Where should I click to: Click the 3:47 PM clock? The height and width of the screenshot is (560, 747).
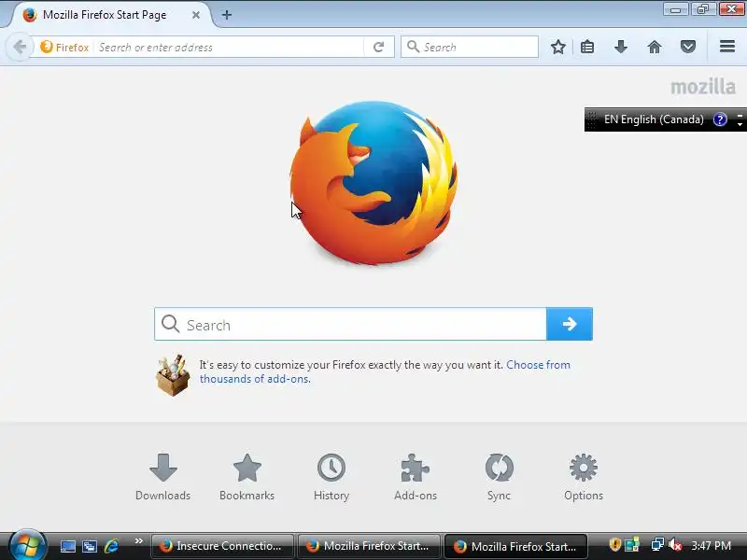coord(712,545)
